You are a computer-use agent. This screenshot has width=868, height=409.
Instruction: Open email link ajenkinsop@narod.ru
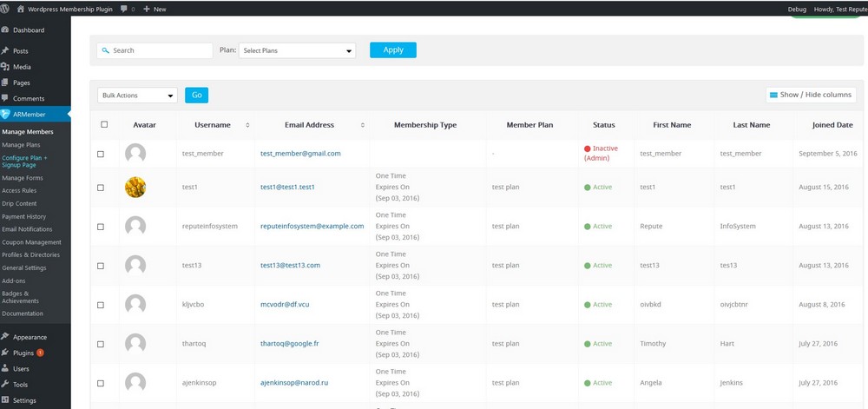294,382
